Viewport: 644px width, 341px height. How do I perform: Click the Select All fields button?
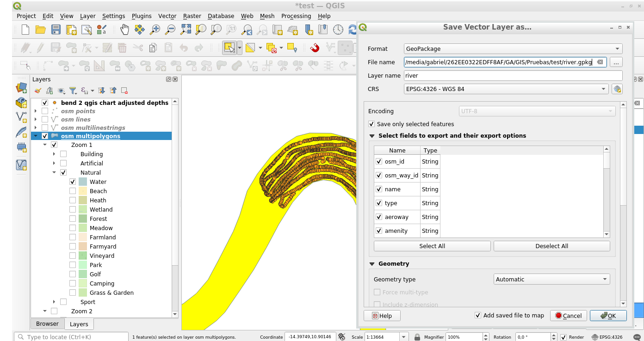[x=432, y=246]
